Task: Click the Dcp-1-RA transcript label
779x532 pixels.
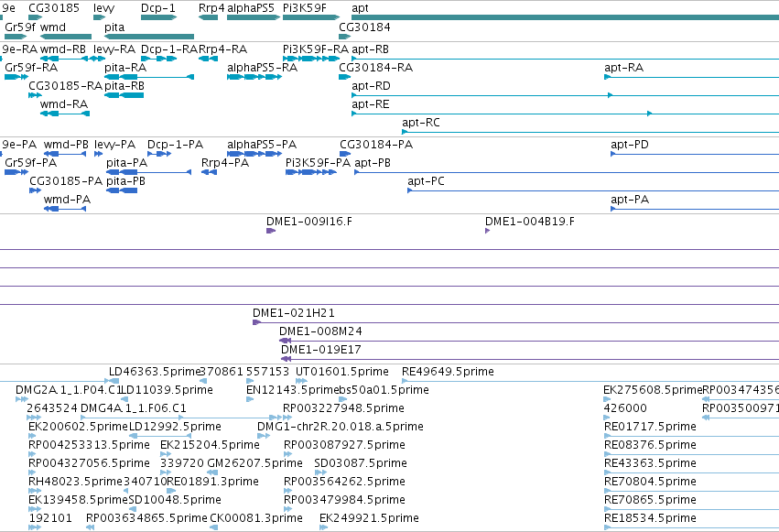Action: point(169,49)
